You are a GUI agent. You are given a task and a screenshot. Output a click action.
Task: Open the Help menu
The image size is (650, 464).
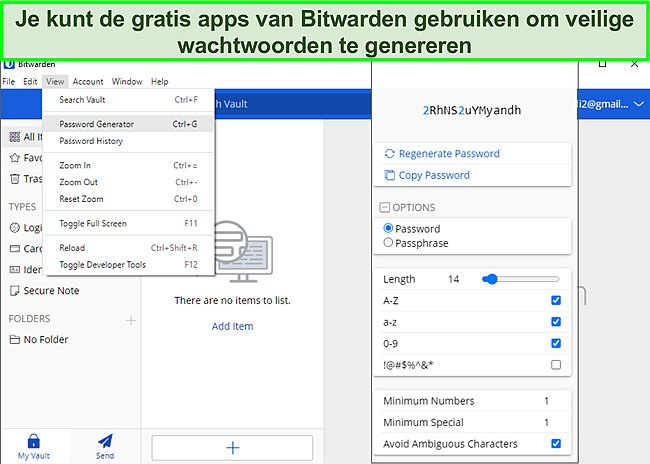pos(160,82)
